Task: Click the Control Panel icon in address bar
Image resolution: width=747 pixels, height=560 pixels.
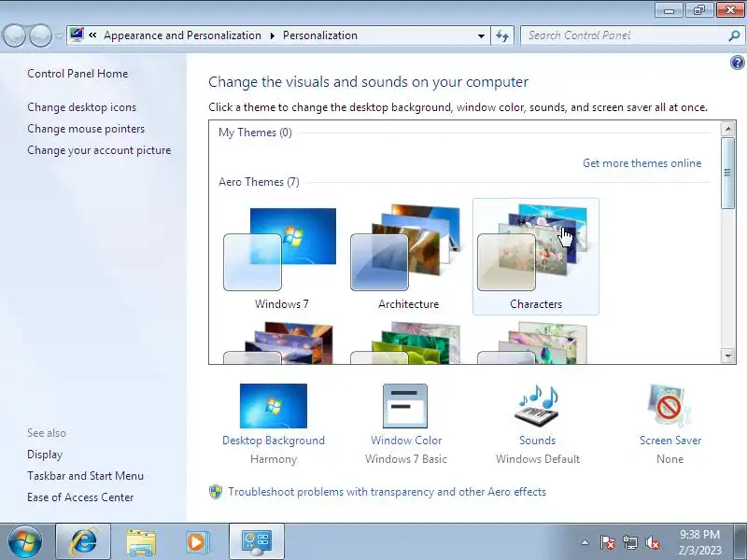Action: tap(77, 35)
